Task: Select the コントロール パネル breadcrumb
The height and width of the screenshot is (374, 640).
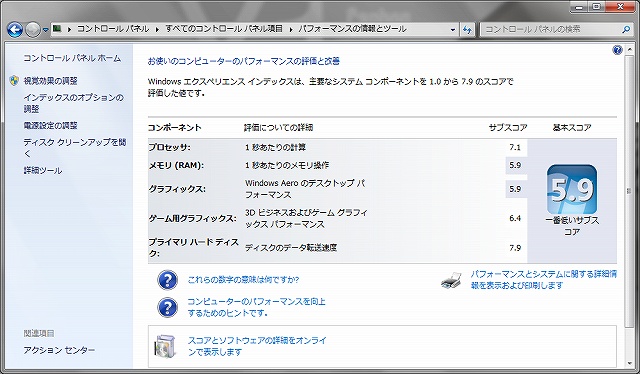Action: tap(113, 29)
